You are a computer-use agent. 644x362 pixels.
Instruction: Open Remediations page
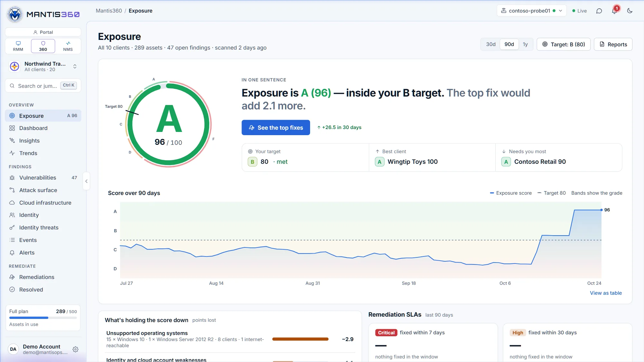[x=43, y=277]
